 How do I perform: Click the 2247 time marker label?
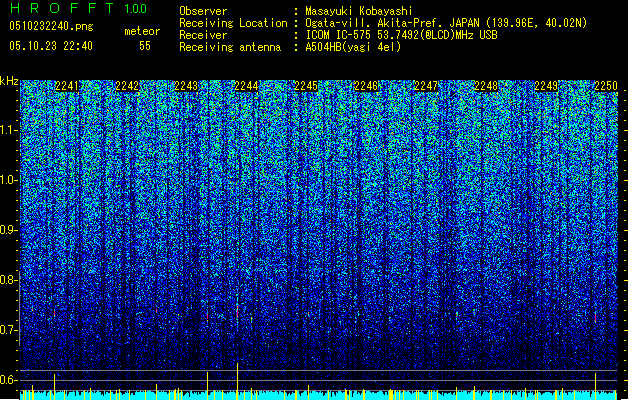point(426,86)
